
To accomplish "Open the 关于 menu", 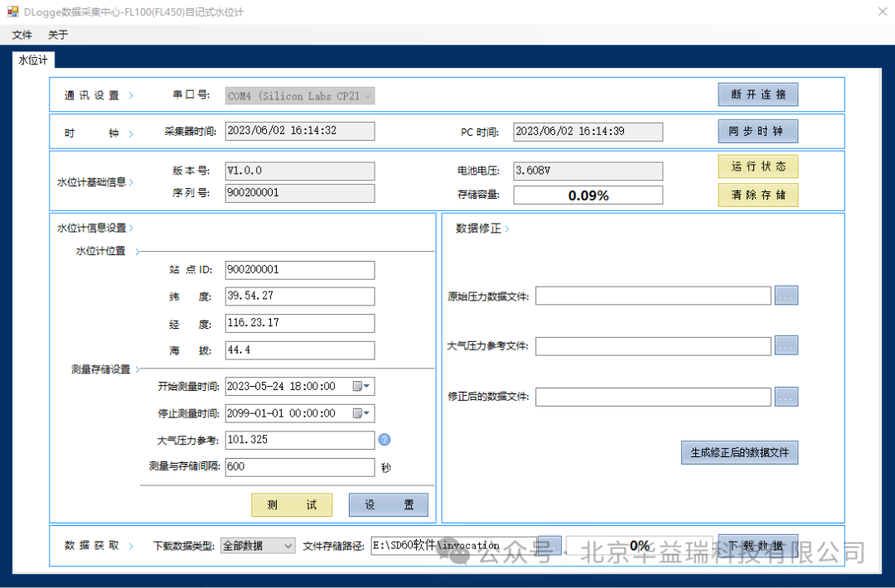I will (x=56, y=35).
